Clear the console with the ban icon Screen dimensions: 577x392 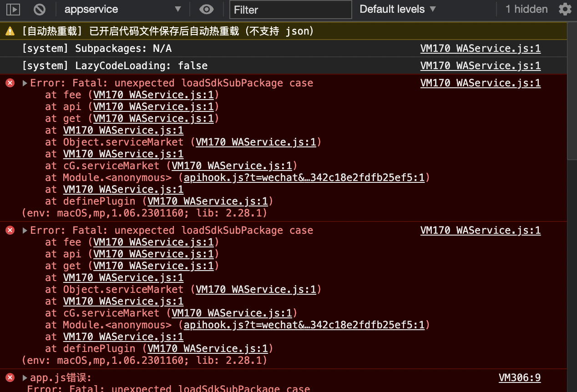point(40,9)
